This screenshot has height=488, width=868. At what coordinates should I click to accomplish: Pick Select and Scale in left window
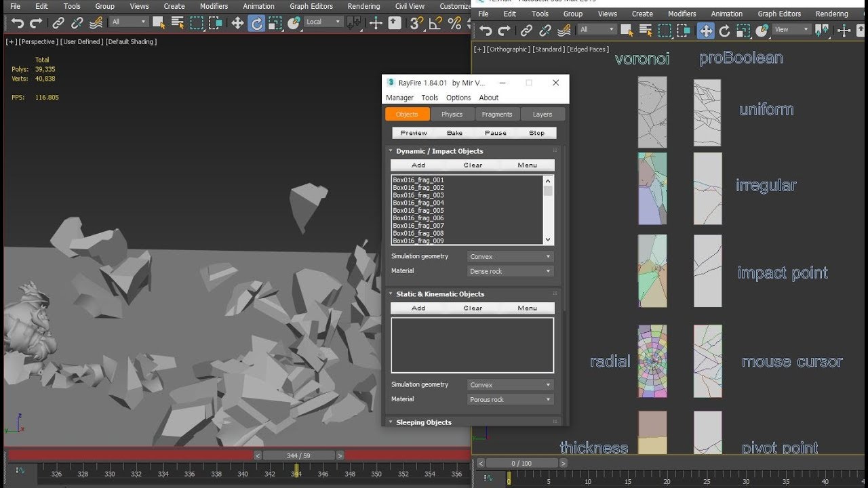pos(275,23)
